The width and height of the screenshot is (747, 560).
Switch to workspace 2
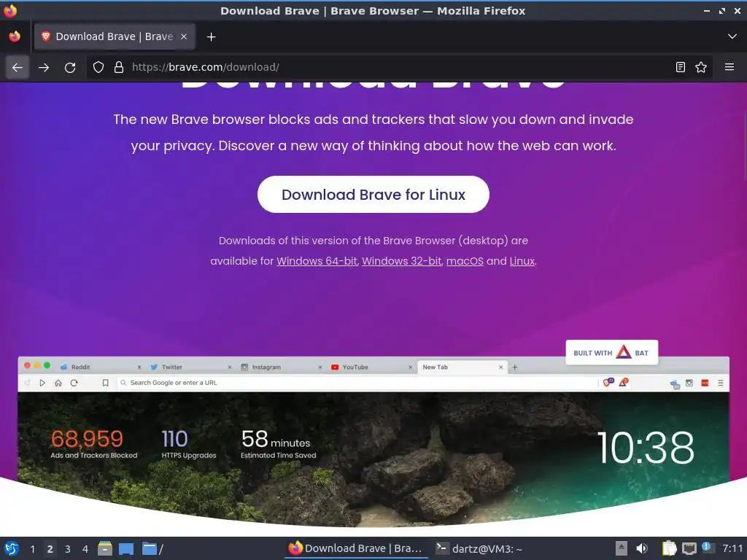(50, 549)
